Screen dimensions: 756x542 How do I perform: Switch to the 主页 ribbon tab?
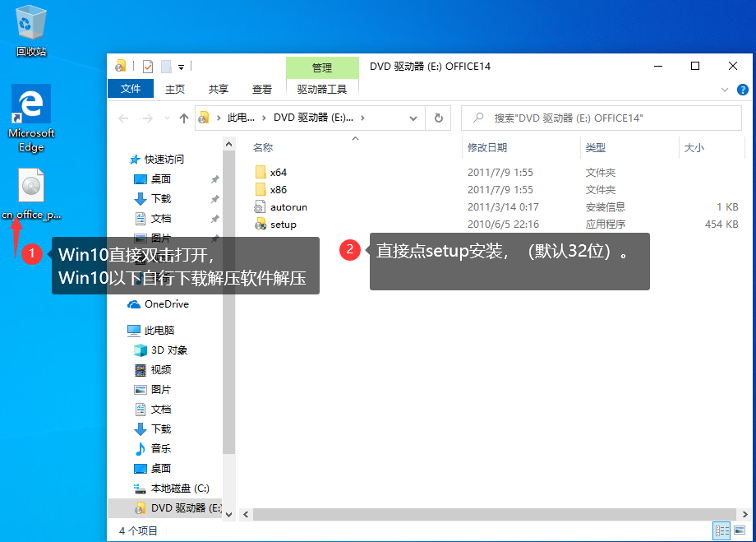click(x=175, y=90)
